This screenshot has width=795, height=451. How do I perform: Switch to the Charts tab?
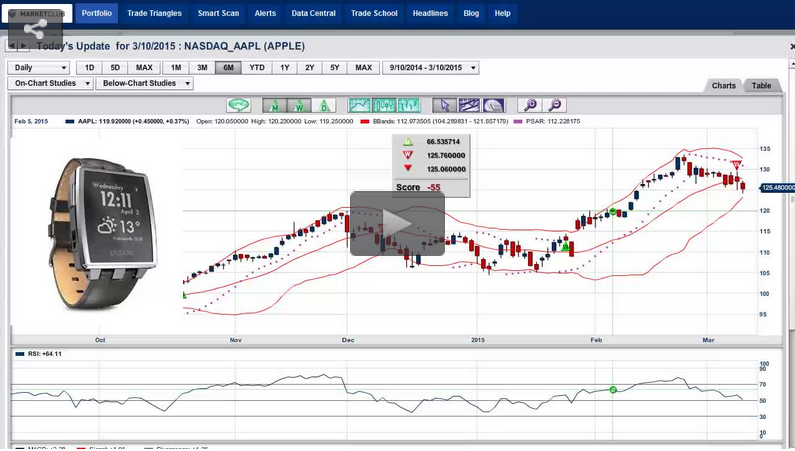tap(723, 86)
